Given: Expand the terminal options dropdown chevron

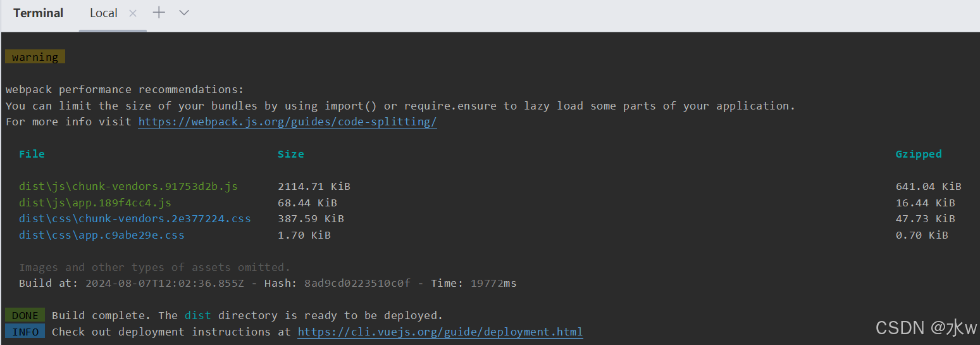Looking at the screenshot, I should 184,13.
